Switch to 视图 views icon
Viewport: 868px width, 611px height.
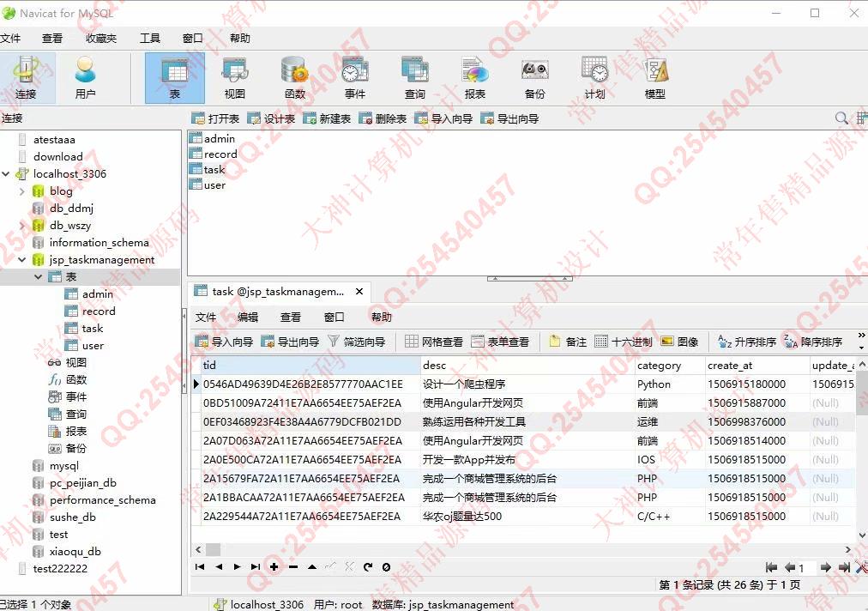click(235, 77)
